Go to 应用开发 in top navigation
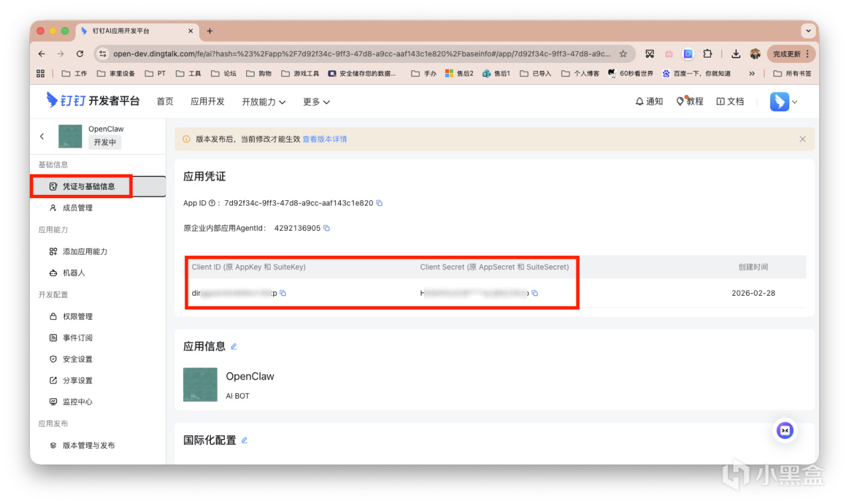This screenshot has height=504, width=849. [x=208, y=101]
